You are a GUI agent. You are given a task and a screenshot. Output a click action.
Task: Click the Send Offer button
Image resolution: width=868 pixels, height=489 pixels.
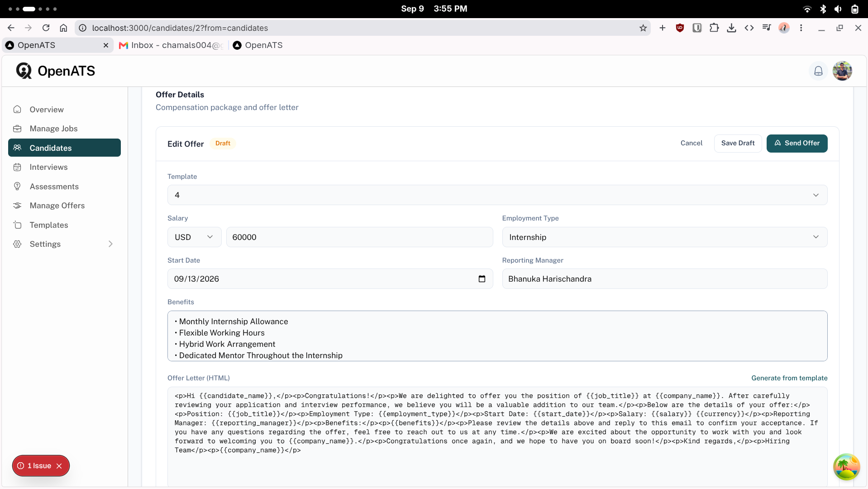click(x=797, y=144)
